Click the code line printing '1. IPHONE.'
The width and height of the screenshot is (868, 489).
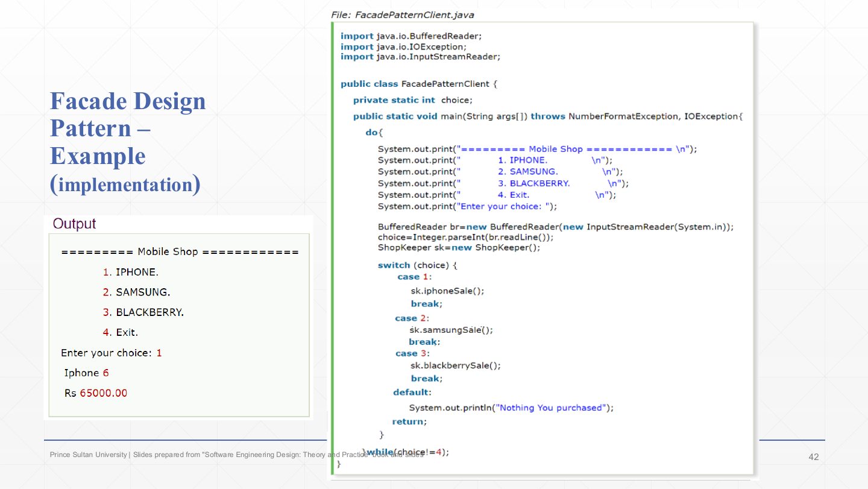495,160
